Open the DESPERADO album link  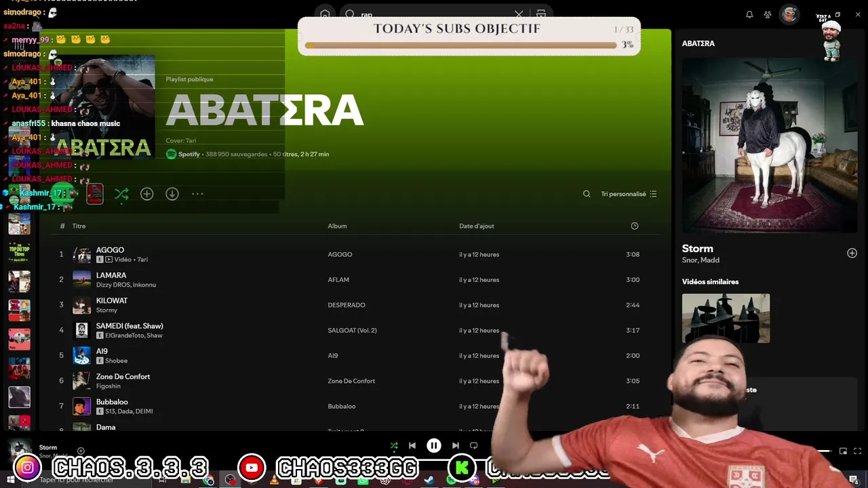pos(347,305)
